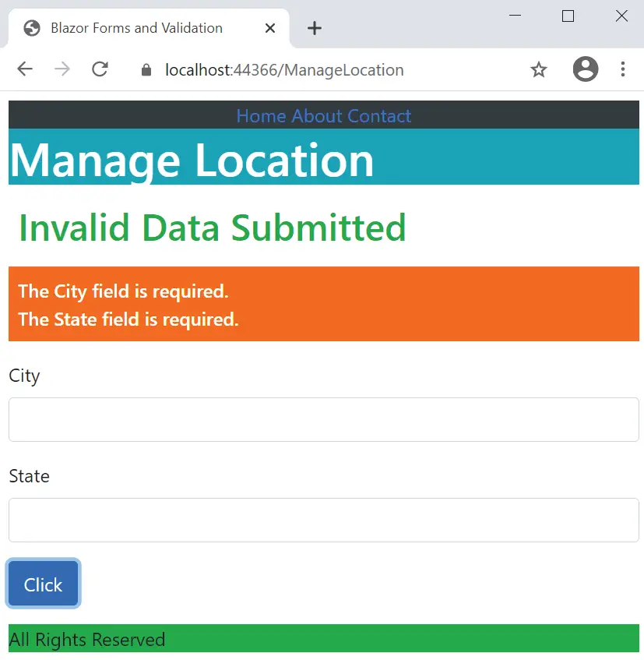The image size is (644, 660).
Task: Click the forward navigation arrow
Action: tap(62, 69)
